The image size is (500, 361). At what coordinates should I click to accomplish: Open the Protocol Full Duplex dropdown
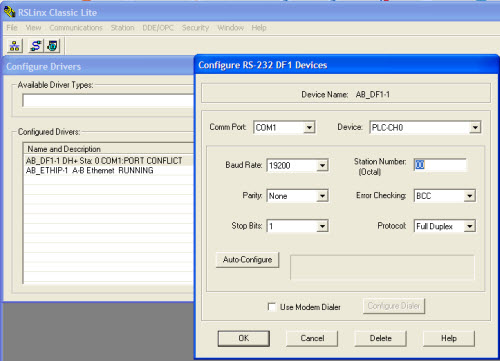point(470,226)
